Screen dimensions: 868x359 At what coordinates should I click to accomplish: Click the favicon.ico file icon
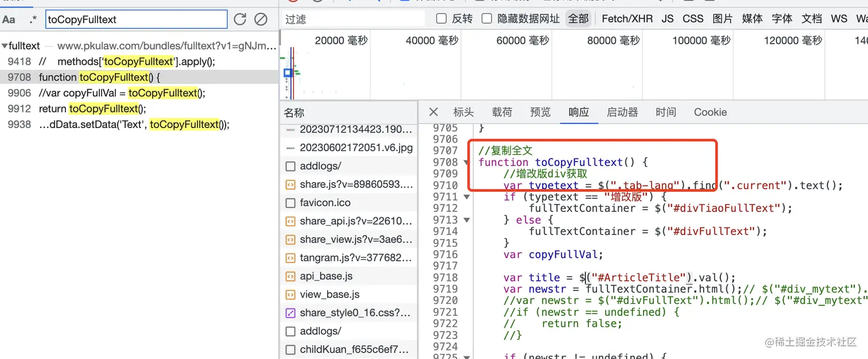[290, 203]
